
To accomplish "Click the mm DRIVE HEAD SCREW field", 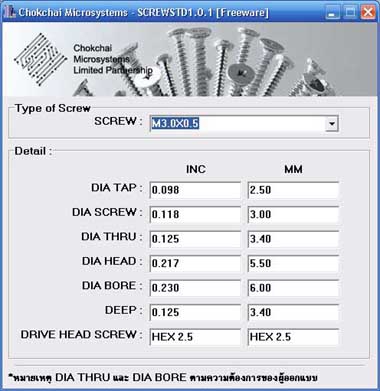I will click(x=293, y=337).
